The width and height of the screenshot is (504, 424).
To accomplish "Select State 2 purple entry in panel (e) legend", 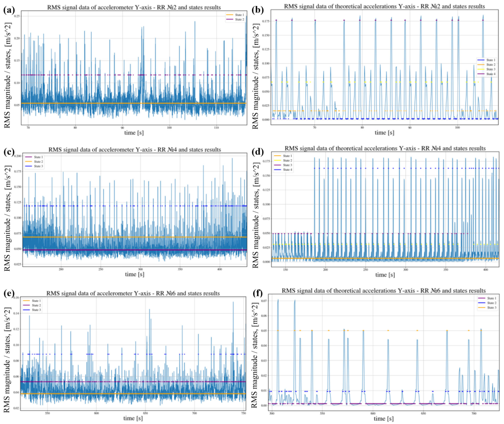I will click(36, 305).
